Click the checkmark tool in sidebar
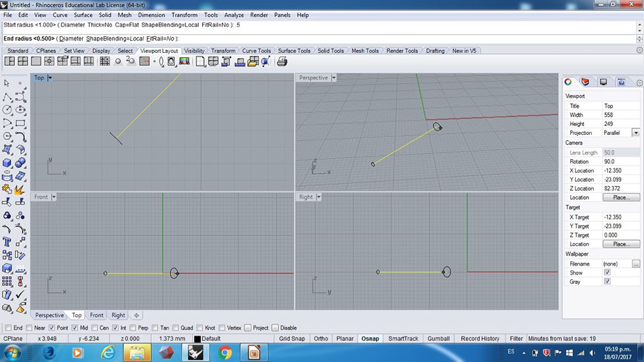Image resolution: width=644 pixels, height=362 pixels. point(20,294)
